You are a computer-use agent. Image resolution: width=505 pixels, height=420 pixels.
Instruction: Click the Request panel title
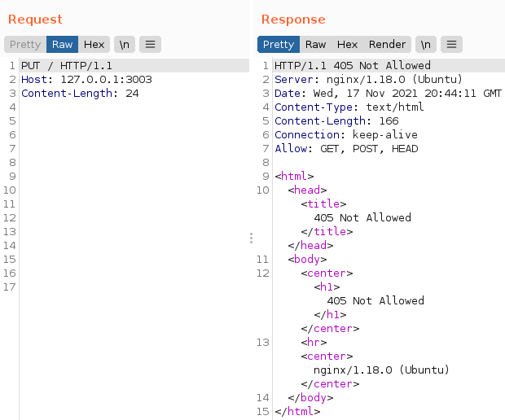(35, 20)
